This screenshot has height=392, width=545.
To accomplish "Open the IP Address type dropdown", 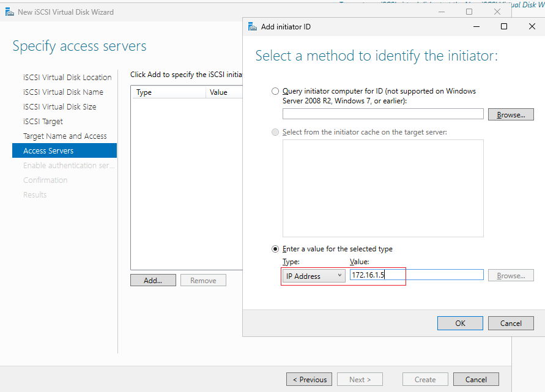I will [314, 276].
